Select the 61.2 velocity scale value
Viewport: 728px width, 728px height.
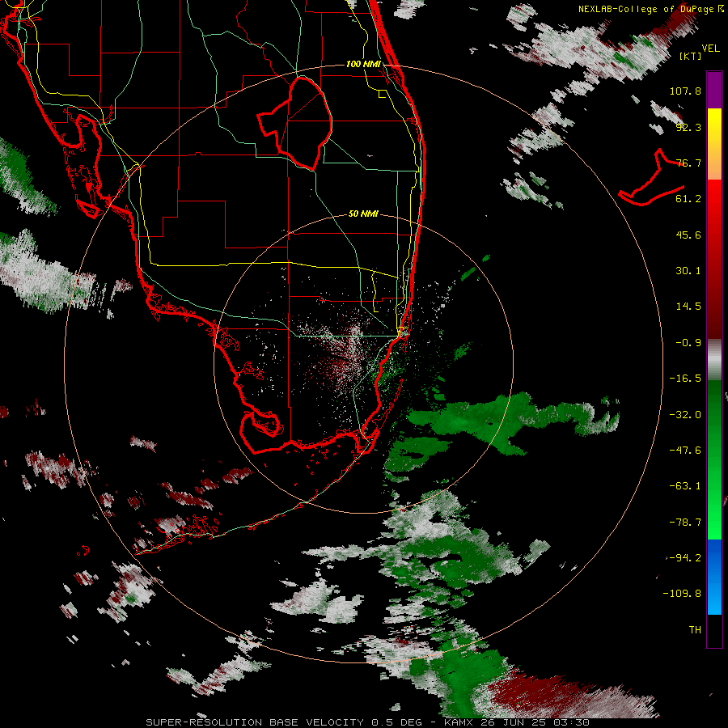(688, 199)
